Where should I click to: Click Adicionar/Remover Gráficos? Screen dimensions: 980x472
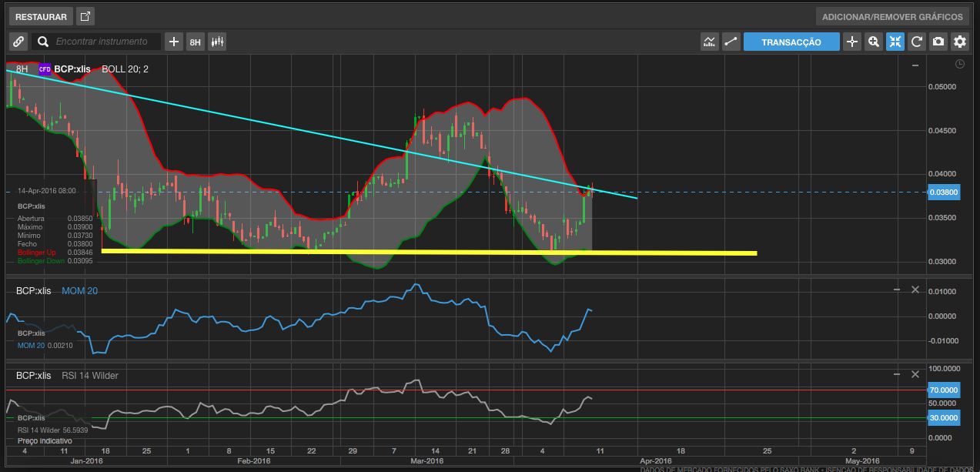tap(891, 16)
